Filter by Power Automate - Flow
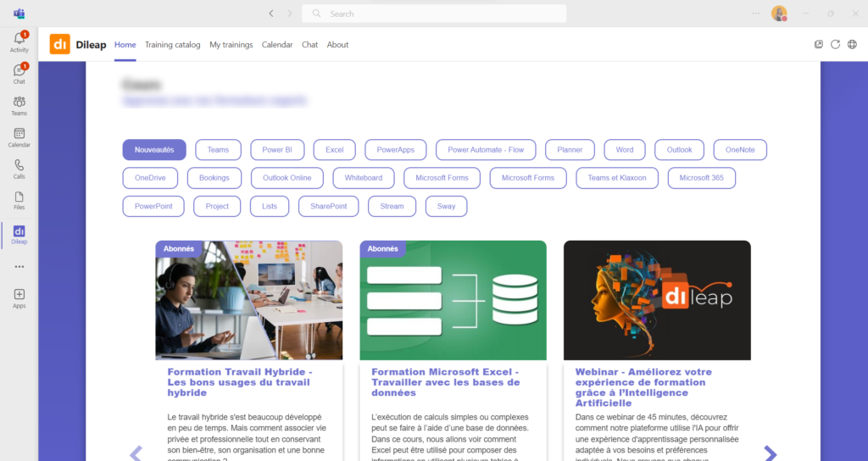Image resolution: width=868 pixels, height=461 pixels. [486, 150]
